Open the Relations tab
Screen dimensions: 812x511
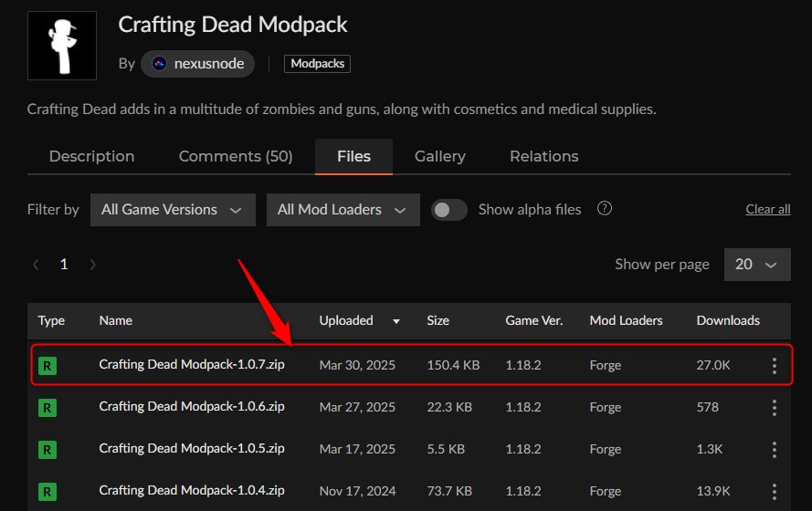pos(544,156)
